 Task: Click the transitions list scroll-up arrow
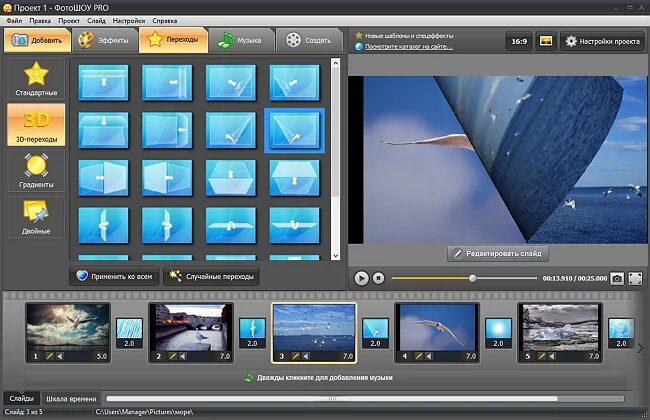(x=335, y=63)
